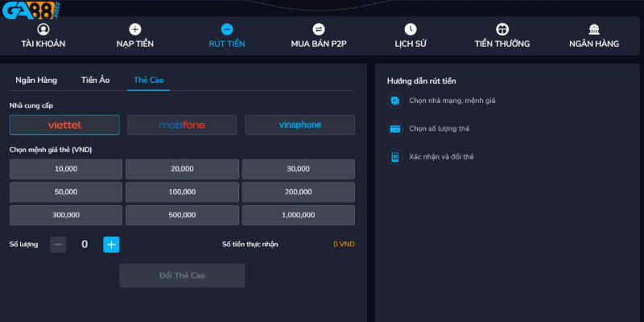Click the Ngân Hàng bank building icon
Image resolution: width=644 pixels, height=322 pixels.
point(594,29)
